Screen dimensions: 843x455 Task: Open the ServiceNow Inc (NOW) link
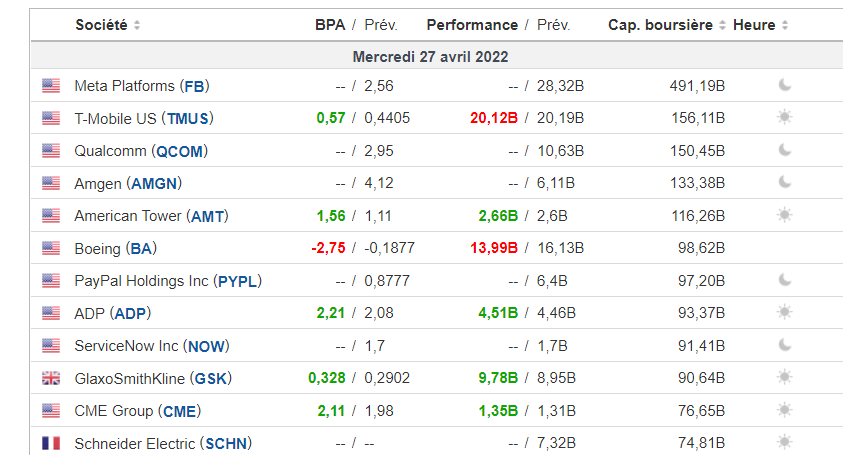(151, 346)
